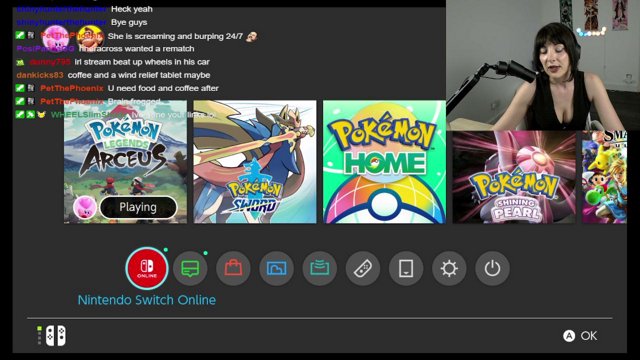The image size is (640, 360).
Task: Open the Virtual Game Cards icon
Action: 406,268
